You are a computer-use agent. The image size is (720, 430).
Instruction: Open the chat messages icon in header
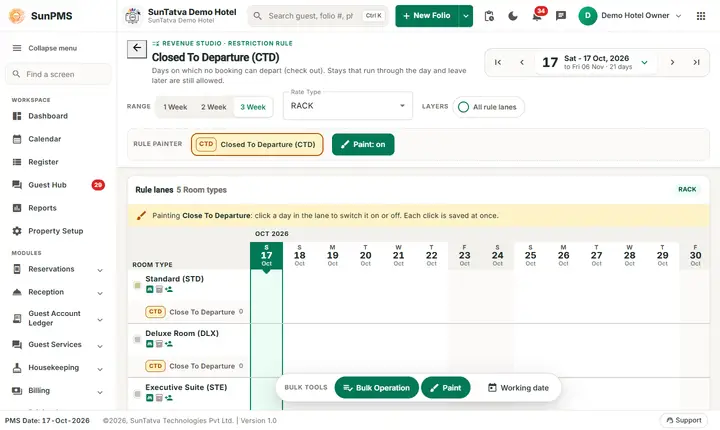click(561, 16)
